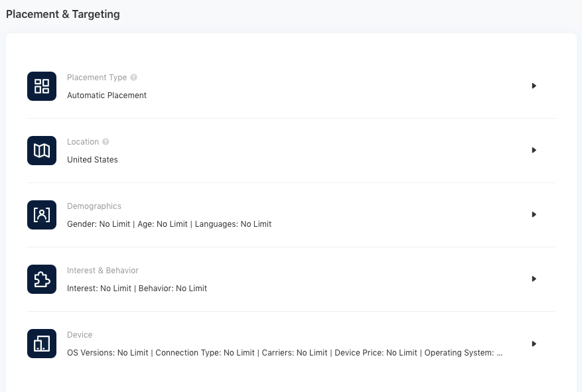582x392 pixels.
Task: Click the United States location value
Action: click(92, 160)
